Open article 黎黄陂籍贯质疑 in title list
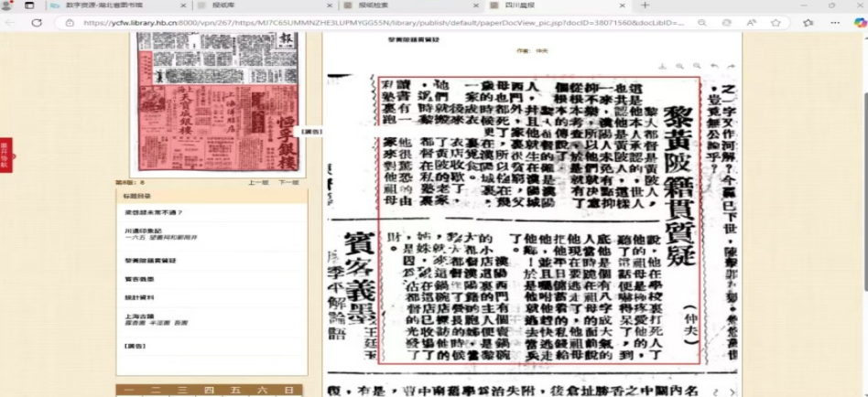868x397 pixels. (150, 261)
